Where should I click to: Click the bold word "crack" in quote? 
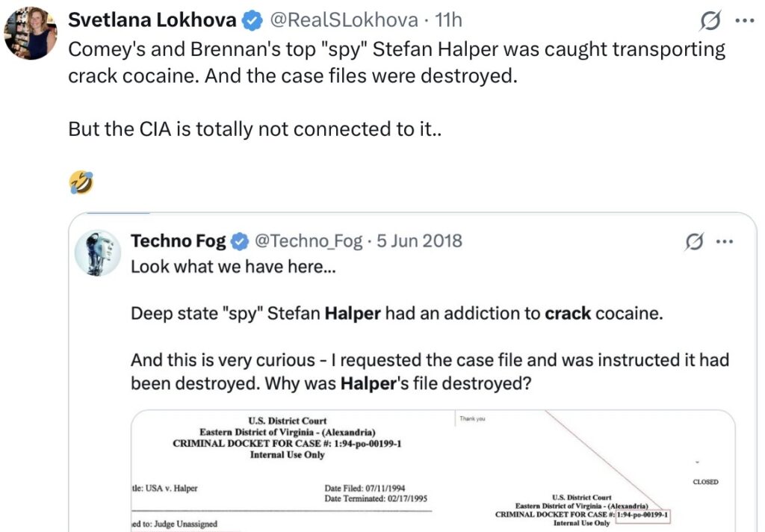point(567,313)
